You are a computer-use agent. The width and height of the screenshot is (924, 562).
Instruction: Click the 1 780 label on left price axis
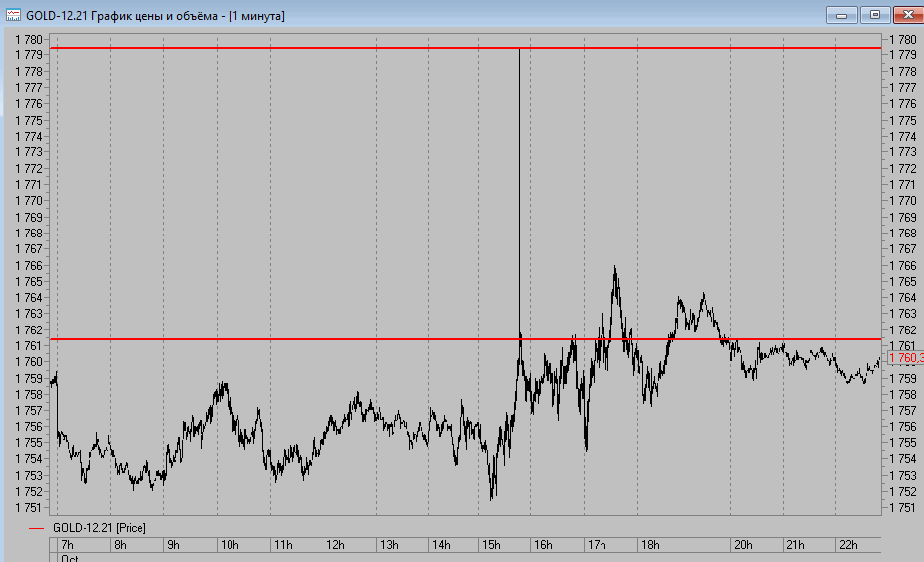[28, 40]
